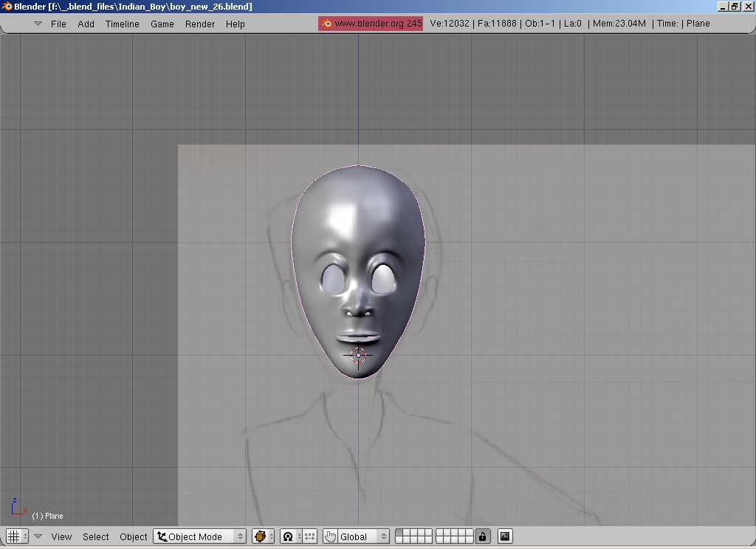Open the Add menu
Viewport: 756px width, 549px height.
coord(86,24)
